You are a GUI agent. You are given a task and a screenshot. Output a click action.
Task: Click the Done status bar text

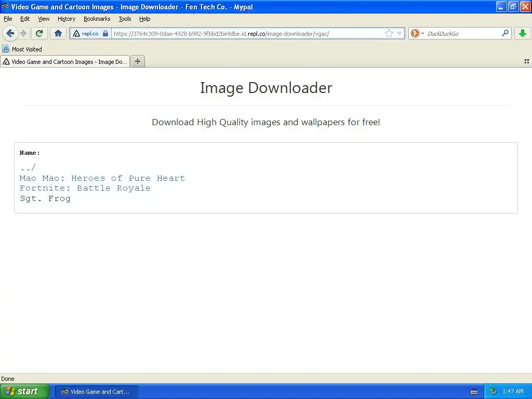(8, 379)
